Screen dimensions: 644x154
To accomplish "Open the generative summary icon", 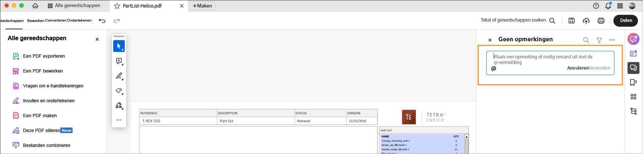I will coord(634,53).
